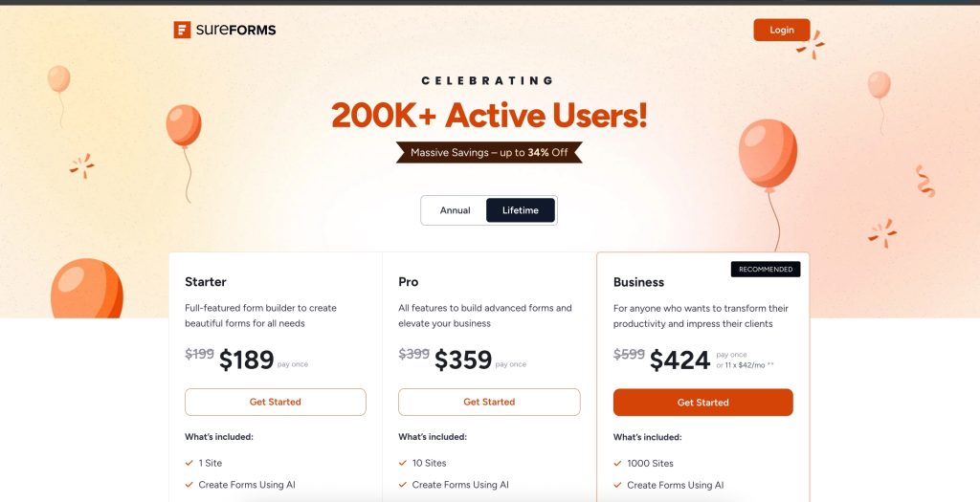Click Starter's Create Forms Using AI checkmark

tap(189, 485)
